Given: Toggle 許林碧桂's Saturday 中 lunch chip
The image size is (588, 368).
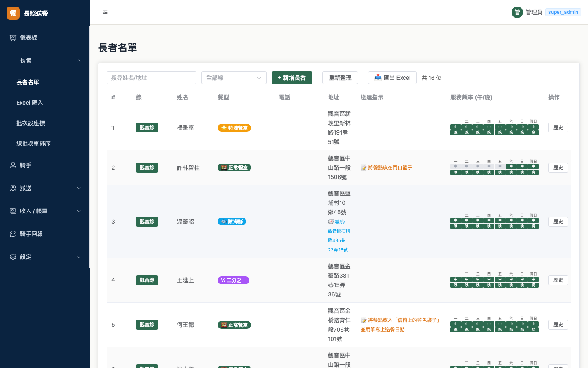Looking at the screenshot, I should 511,166.
